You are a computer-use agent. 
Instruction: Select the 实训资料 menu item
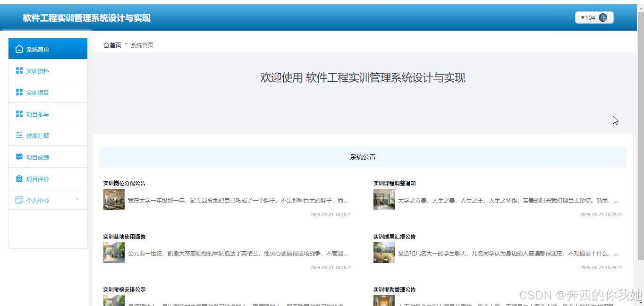coord(48,71)
